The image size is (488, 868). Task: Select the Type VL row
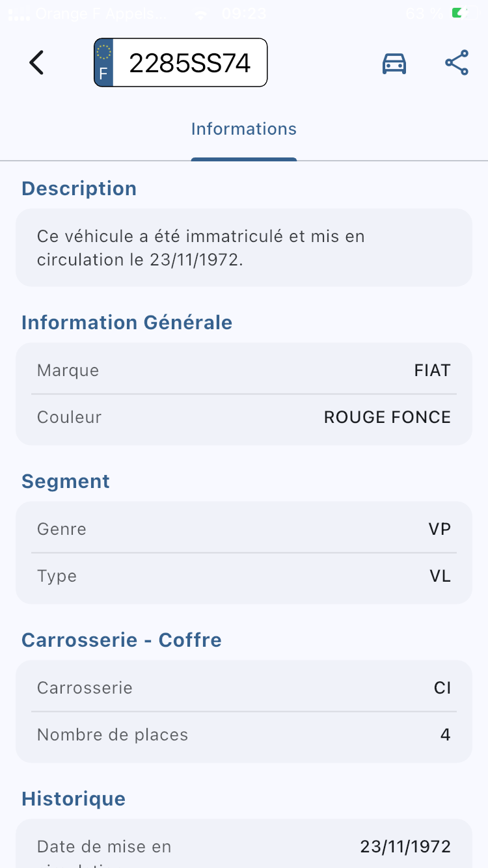(244, 576)
